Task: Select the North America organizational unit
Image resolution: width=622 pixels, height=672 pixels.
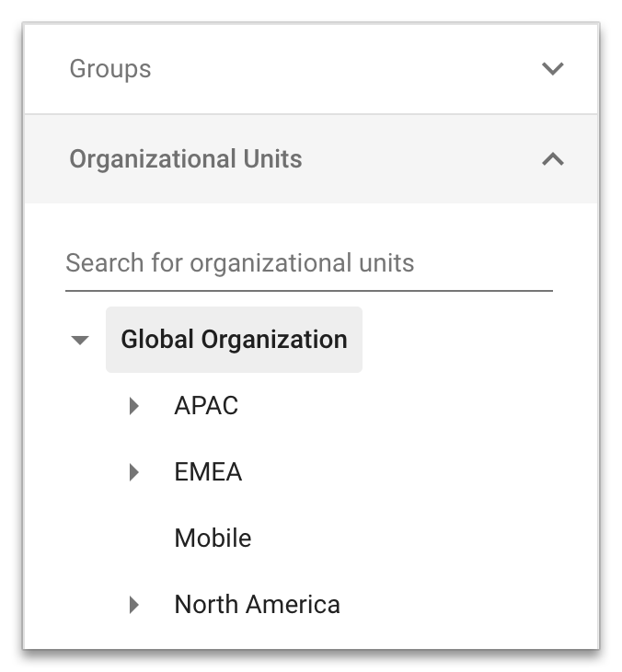Action: (x=257, y=605)
